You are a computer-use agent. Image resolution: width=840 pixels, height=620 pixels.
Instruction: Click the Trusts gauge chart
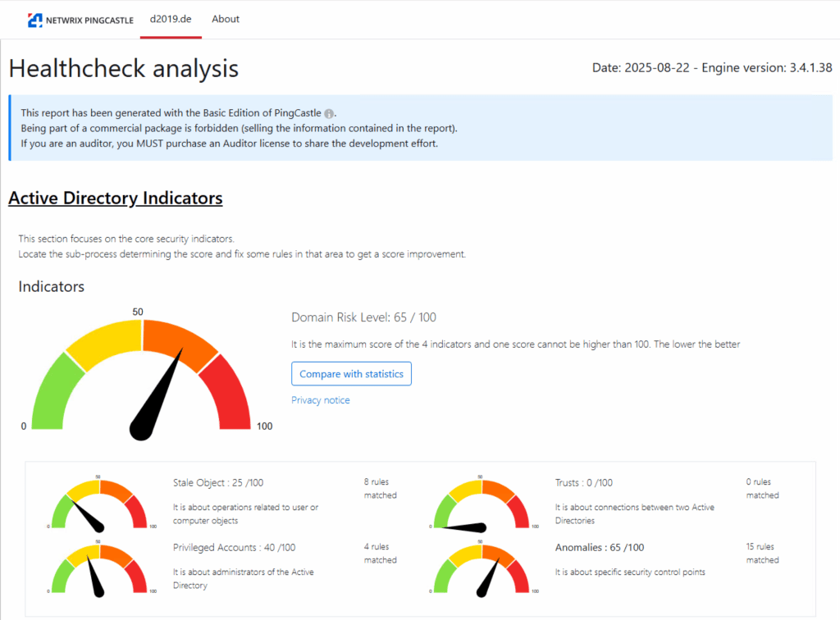482,503
